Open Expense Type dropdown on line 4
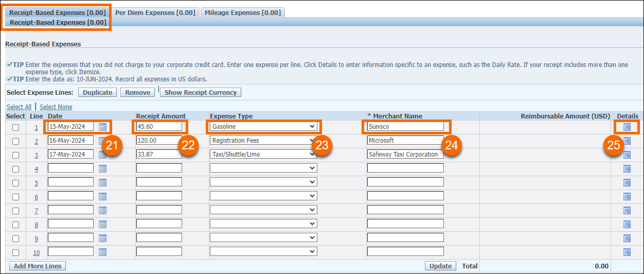Screen dimensions: 644x274 pyautogui.click(x=263, y=168)
